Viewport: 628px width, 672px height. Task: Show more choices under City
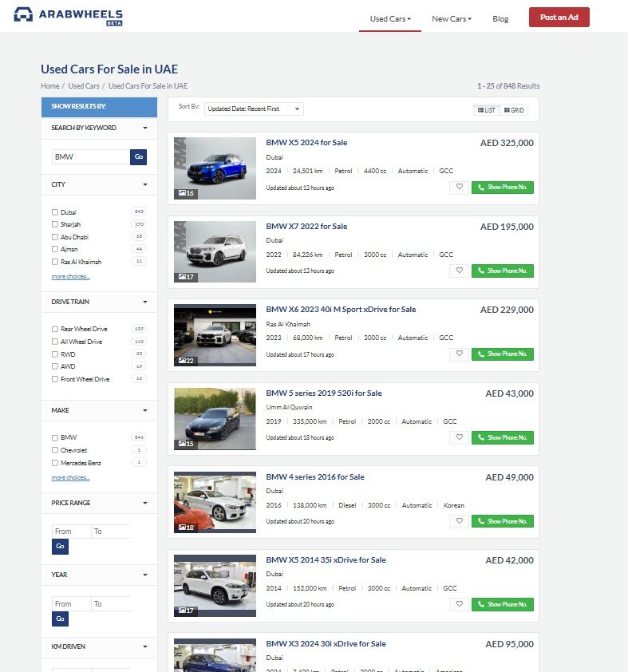[x=71, y=276]
